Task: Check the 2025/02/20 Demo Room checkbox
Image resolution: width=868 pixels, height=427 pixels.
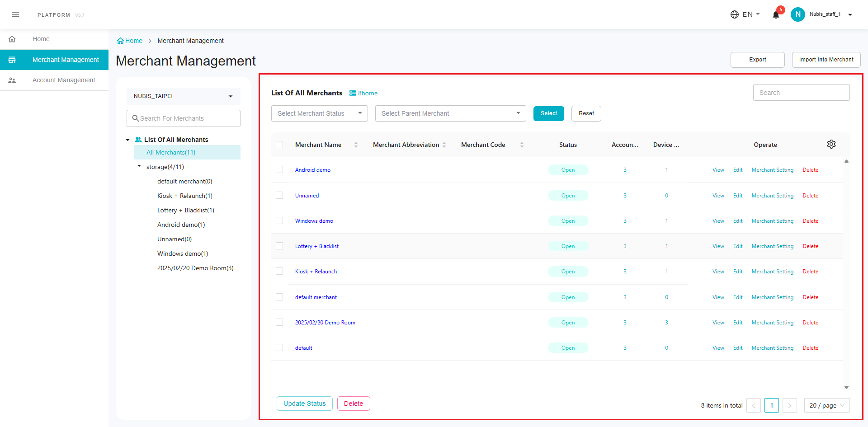Action: click(279, 322)
